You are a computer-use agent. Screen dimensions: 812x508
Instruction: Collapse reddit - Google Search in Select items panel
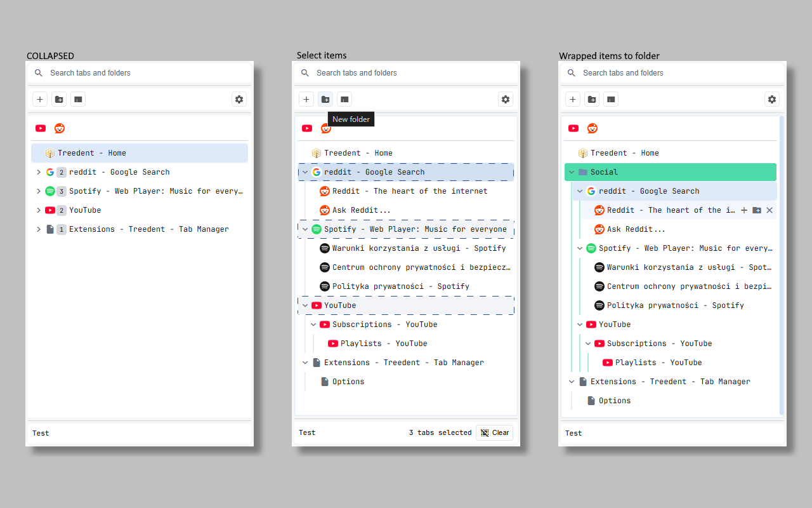tap(305, 172)
